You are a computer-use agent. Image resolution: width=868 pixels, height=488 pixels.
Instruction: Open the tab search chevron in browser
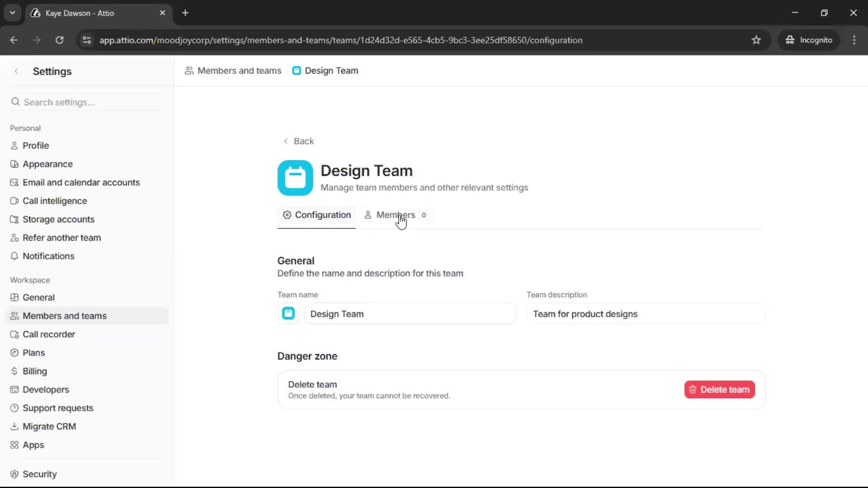(x=12, y=13)
